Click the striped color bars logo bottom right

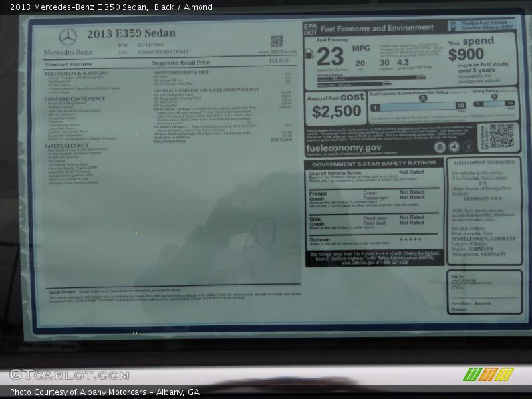tap(488, 374)
